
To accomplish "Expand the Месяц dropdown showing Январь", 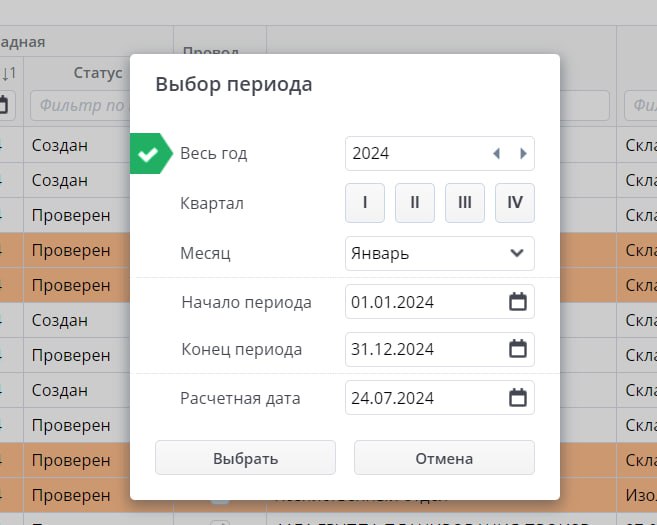I will [440, 253].
